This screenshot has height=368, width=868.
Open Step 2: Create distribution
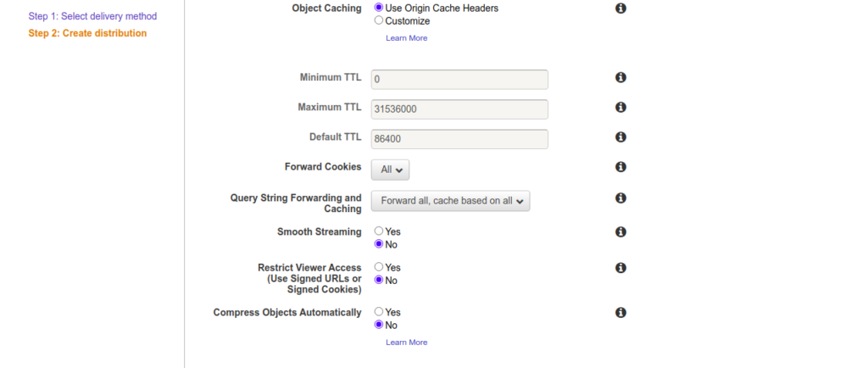click(x=87, y=33)
